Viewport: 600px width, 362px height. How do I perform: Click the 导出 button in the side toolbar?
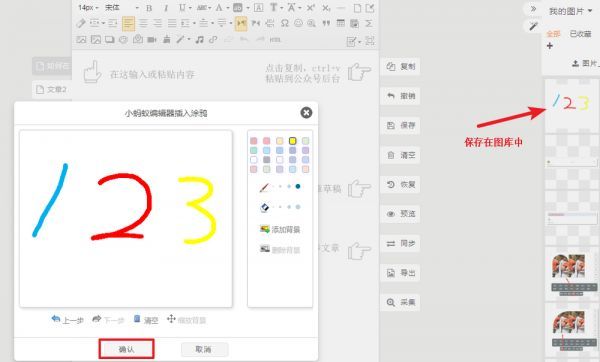[x=400, y=273]
